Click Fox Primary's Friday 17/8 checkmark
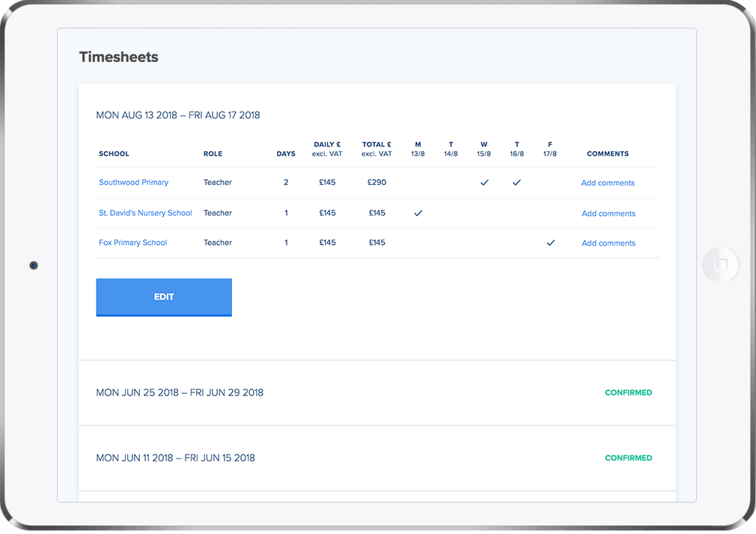756x534 pixels. tap(551, 243)
